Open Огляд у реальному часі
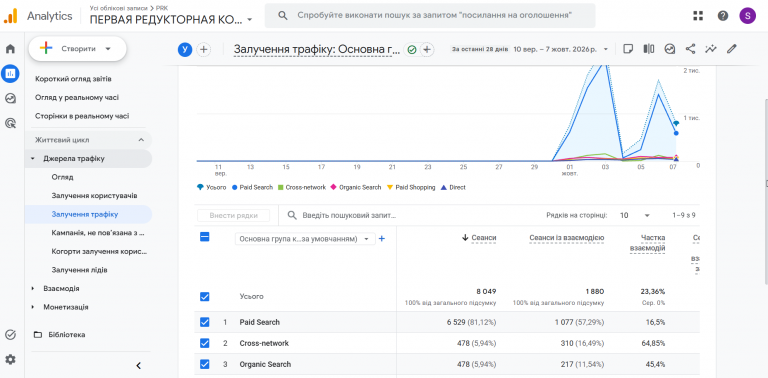The width and height of the screenshot is (768, 378). point(77,97)
